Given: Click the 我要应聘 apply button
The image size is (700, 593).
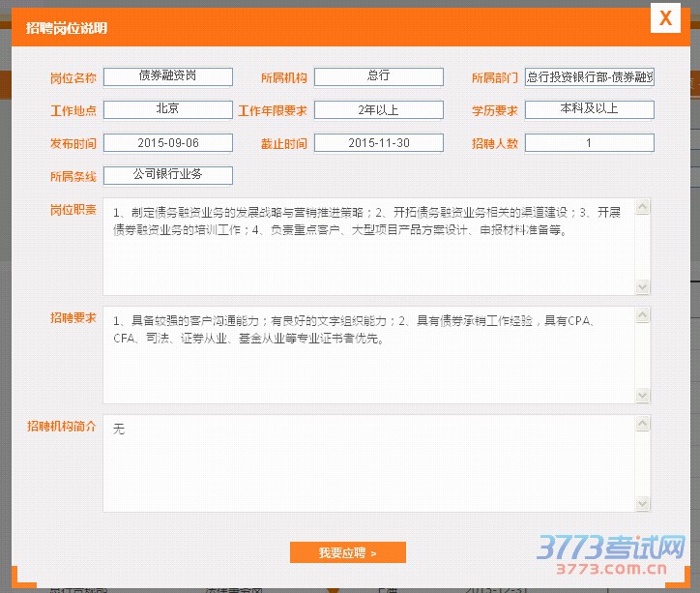Looking at the screenshot, I should click(x=347, y=552).
